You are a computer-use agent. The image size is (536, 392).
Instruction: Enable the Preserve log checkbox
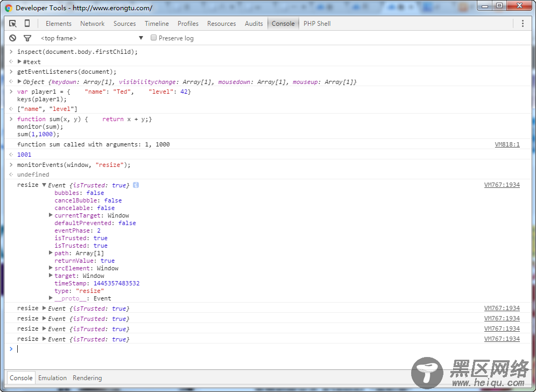(153, 38)
